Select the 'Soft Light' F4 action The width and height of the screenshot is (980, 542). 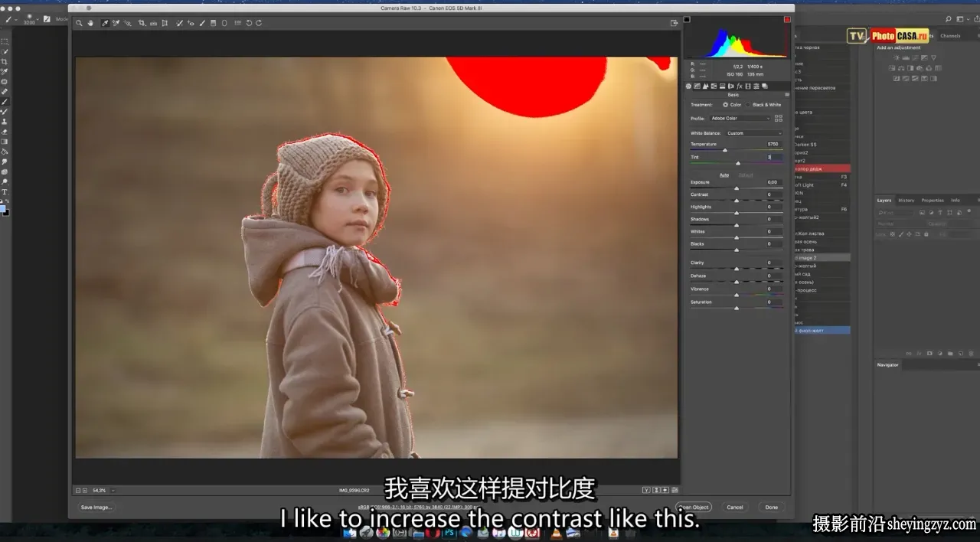pyautogui.click(x=822, y=184)
